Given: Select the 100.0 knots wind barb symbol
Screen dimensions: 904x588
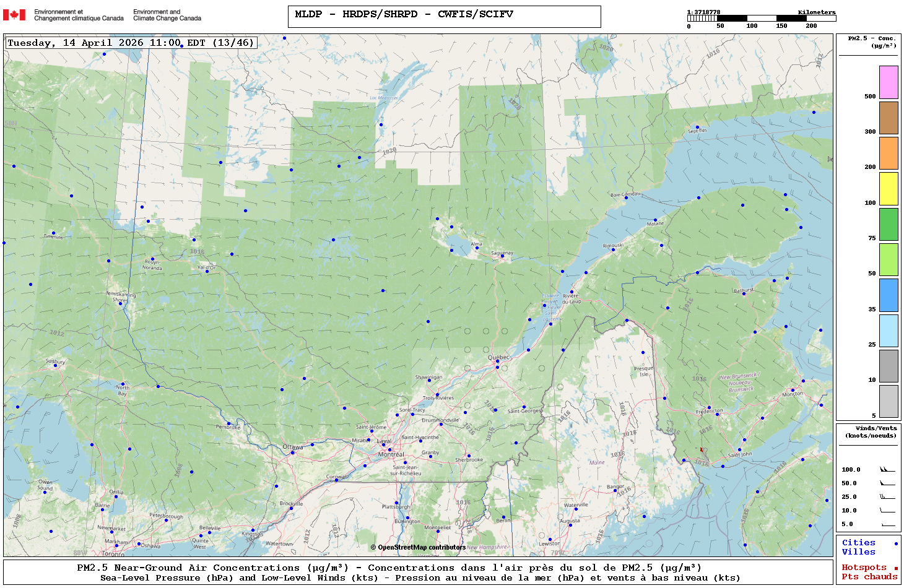Looking at the screenshot, I should pyautogui.click(x=887, y=470).
